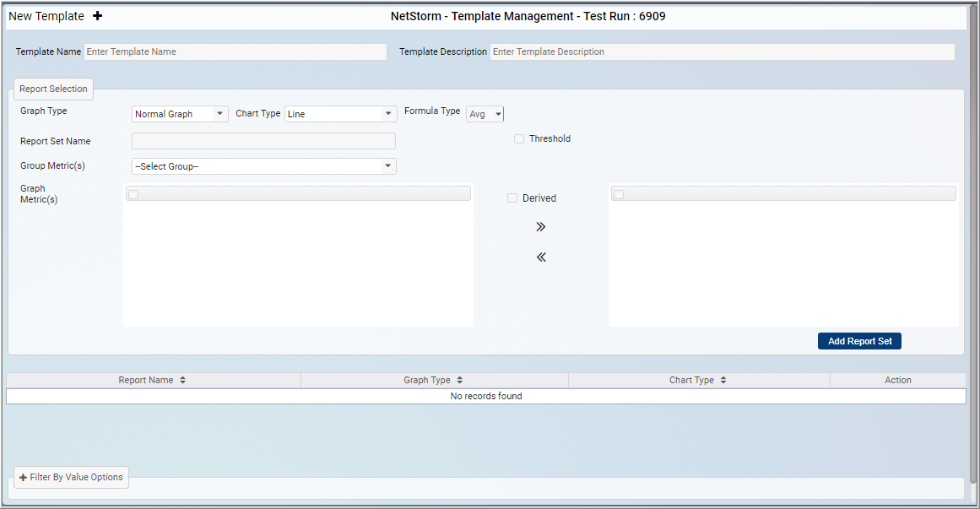Click the vertical scrollbar on right edge
This screenshot has width=980, height=509.
click(972, 244)
